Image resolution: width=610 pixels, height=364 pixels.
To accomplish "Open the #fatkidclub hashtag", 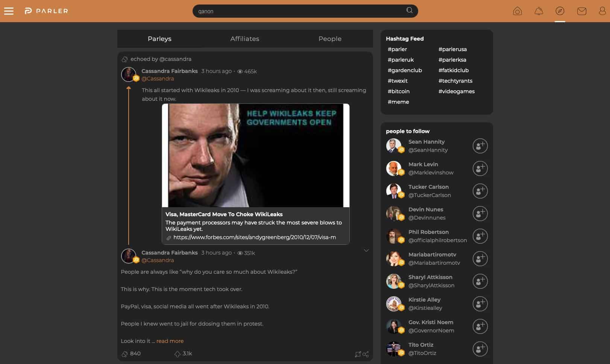I will click(x=454, y=70).
